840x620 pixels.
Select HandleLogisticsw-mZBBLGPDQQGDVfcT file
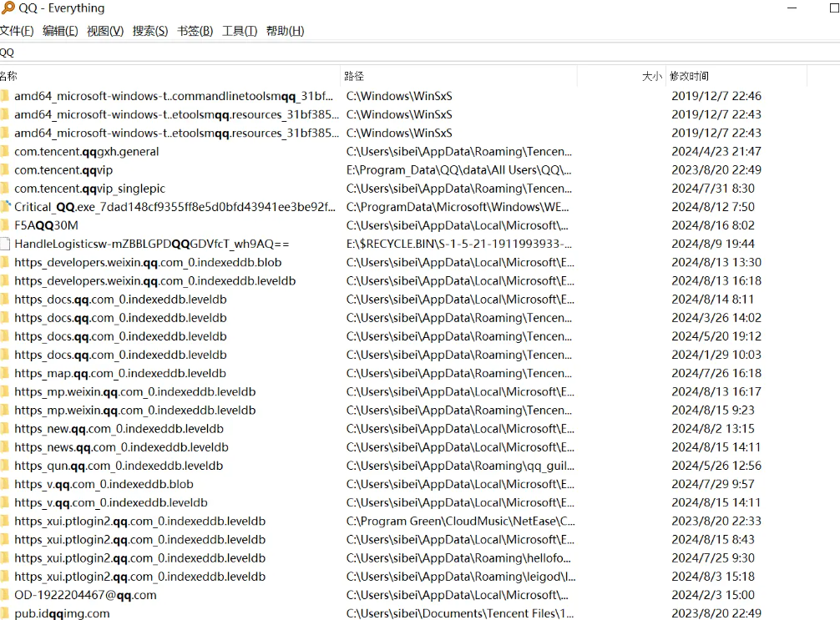pos(152,244)
